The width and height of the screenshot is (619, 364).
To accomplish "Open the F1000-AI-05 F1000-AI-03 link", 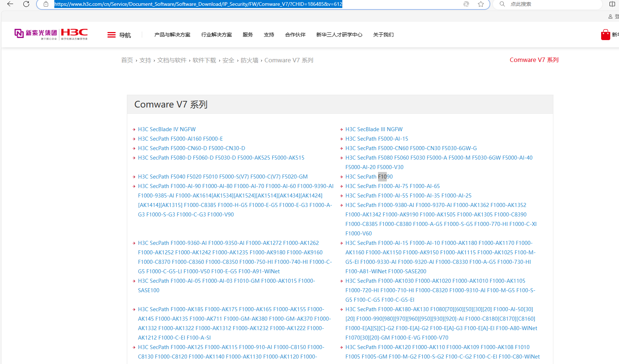I will pyautogui.click(x=226, y=286).
